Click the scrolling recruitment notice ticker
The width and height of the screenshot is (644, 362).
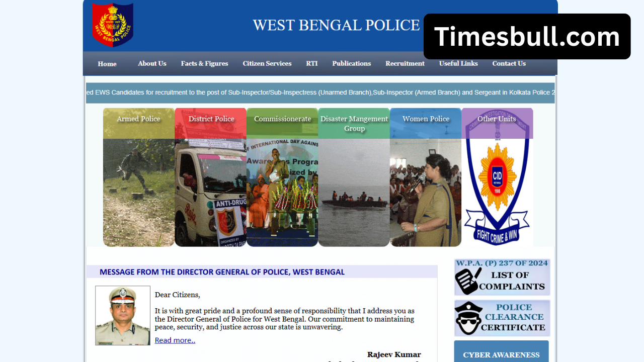click(320, 93)
